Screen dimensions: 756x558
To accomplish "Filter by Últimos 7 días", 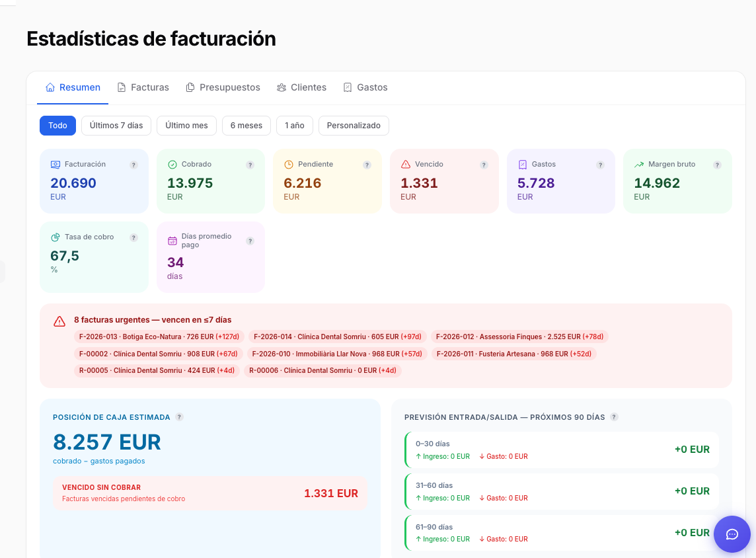I will [x=116, y=126].
